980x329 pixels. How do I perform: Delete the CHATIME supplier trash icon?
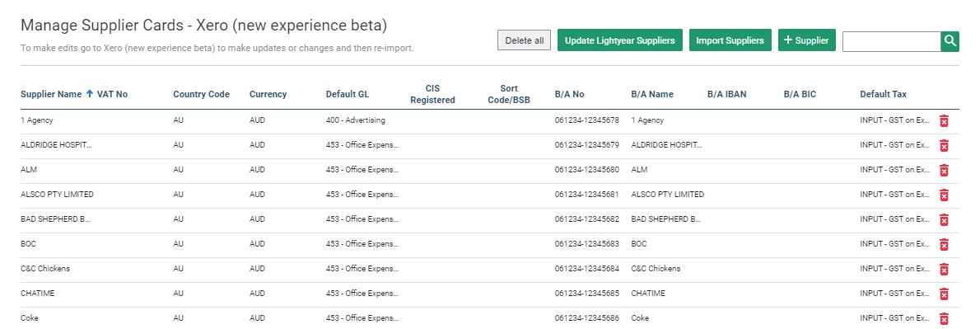944,294
